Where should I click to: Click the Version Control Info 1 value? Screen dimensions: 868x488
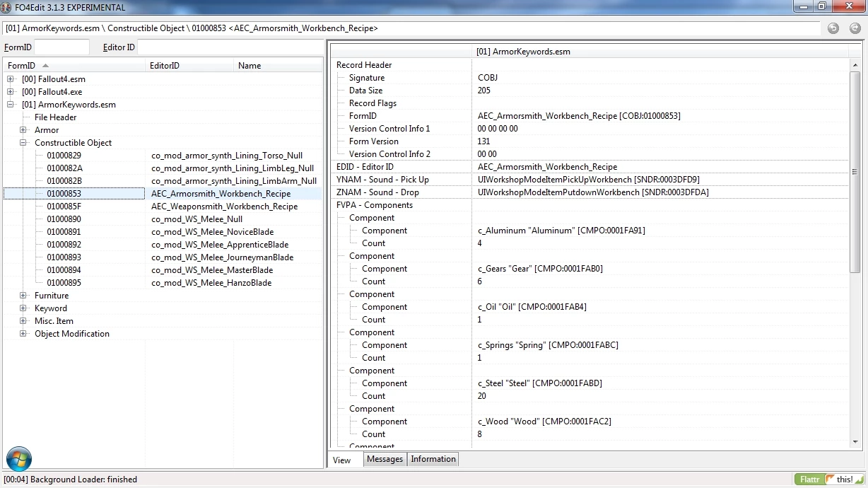pyautogui.click(x=498, y=129)
